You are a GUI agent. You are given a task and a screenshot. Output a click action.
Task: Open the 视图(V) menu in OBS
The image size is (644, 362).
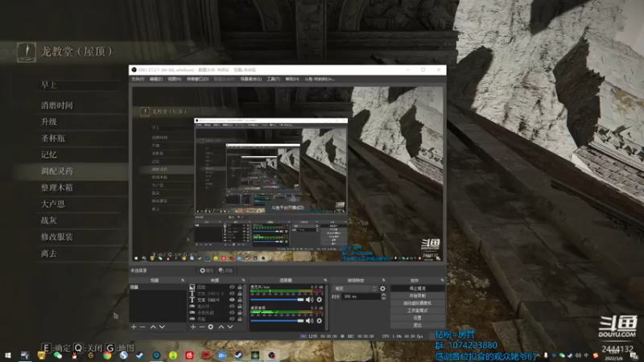pyautogui.click(x=174, y=79)
